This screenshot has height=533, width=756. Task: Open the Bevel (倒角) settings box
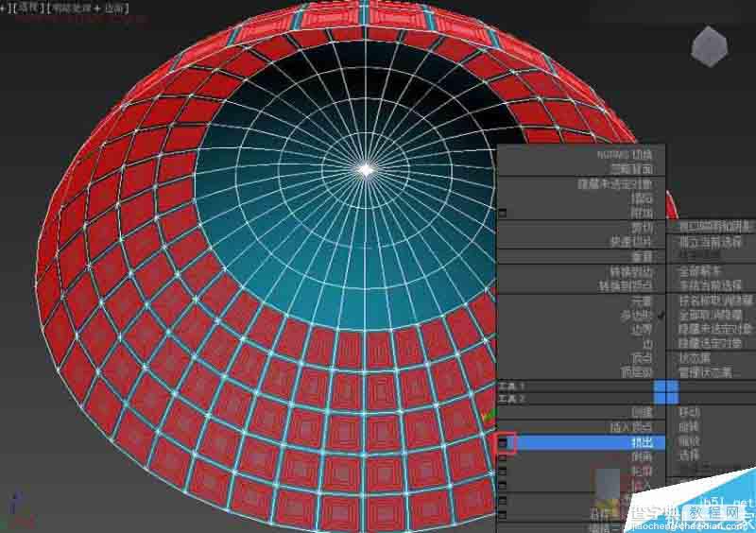point(503,456)
